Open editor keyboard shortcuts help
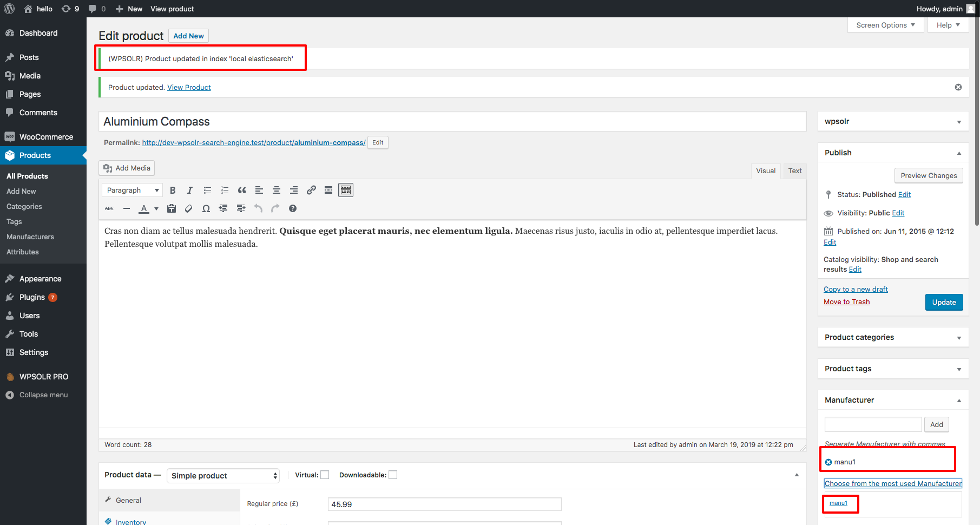 coord(293,208)
